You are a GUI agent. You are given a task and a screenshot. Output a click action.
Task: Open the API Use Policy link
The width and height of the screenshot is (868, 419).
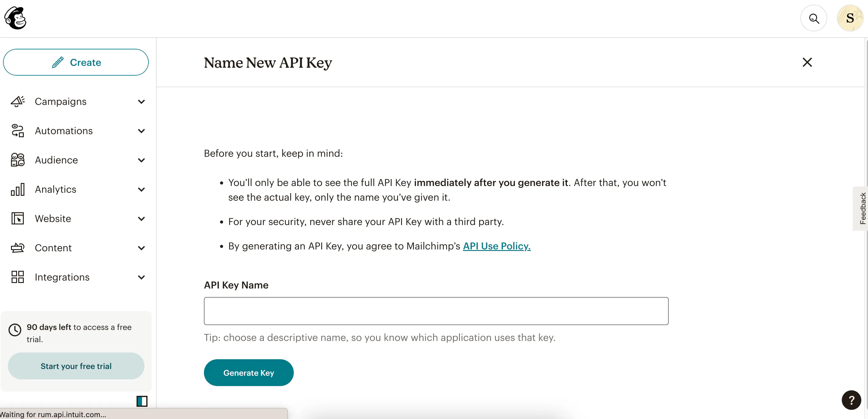pos(497,246)
